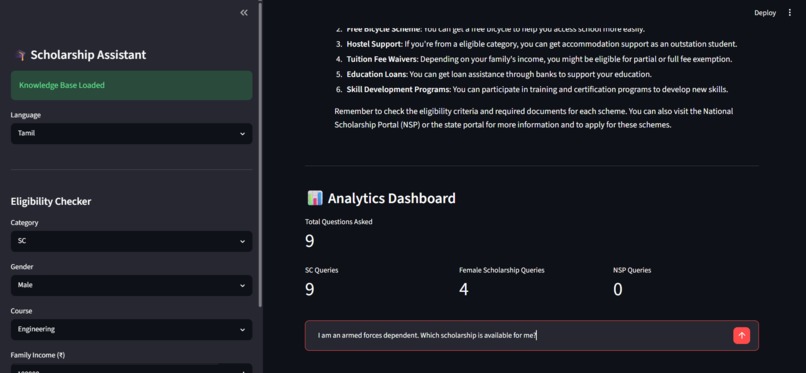Open the Language dropdown showing Tamil
The width and height of the screenshot is (806, 373).
131,134
